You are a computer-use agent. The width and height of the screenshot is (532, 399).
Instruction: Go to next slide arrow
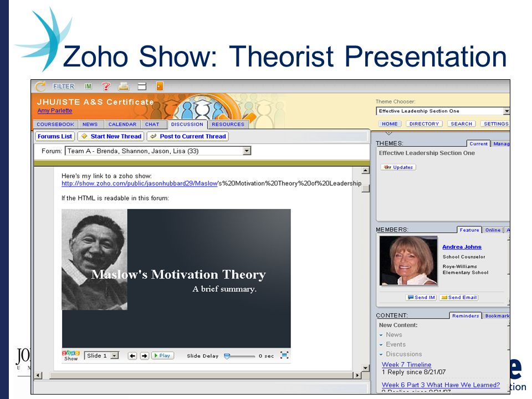(145, 356)
